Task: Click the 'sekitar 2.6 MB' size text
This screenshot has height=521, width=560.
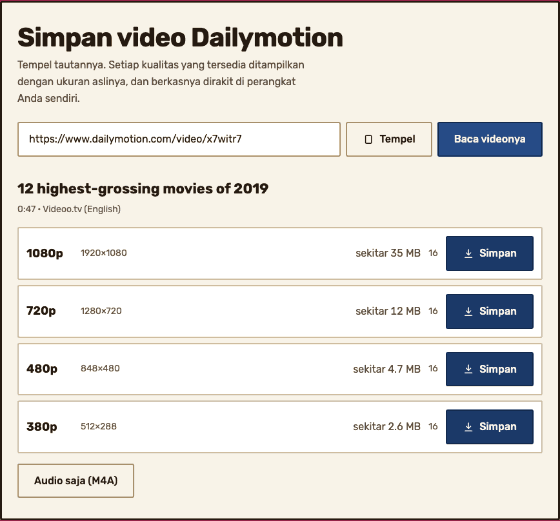Action: 387,426
